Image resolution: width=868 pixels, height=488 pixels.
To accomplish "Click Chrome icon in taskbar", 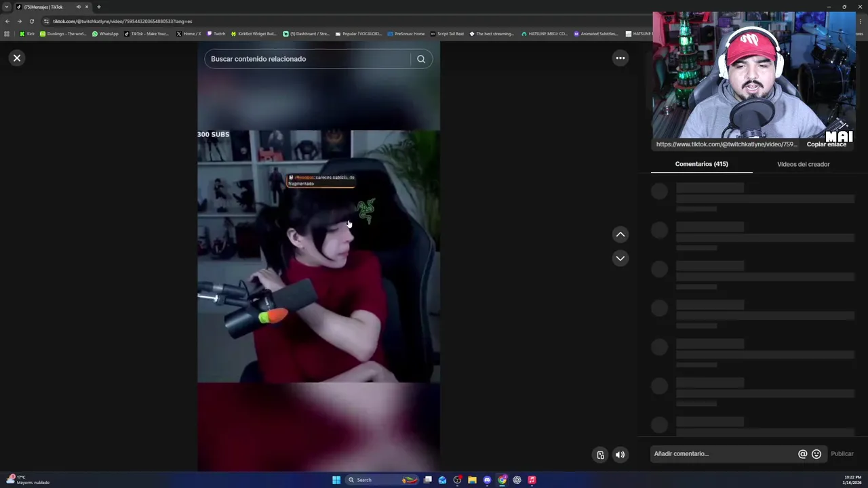I will (502, 480).
